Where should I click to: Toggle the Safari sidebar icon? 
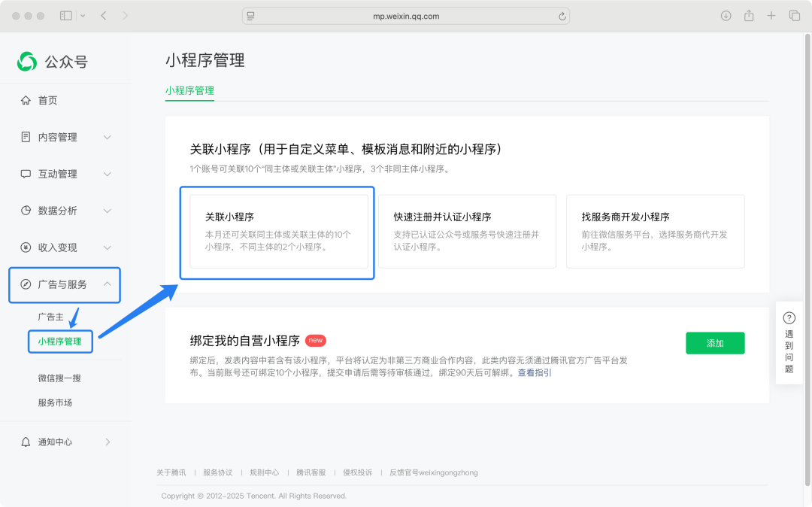[x=65, y=16]
